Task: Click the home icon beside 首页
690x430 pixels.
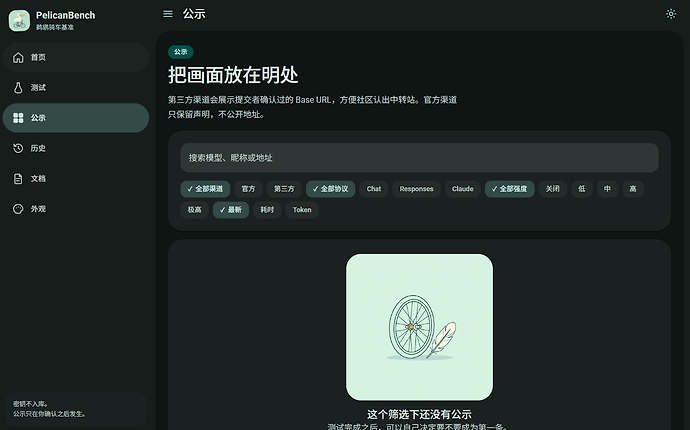Action: (18, 58)
